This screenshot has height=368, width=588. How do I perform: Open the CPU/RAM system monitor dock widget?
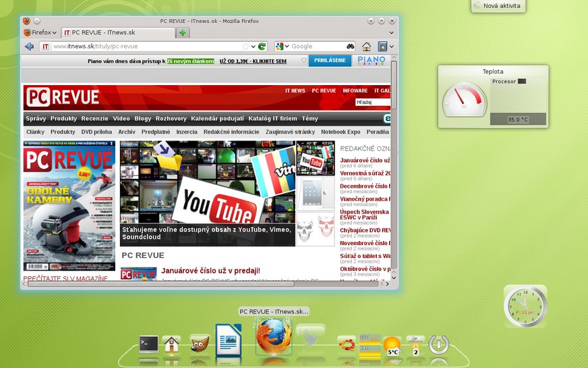pyautogui.click(x=370, y=345)
